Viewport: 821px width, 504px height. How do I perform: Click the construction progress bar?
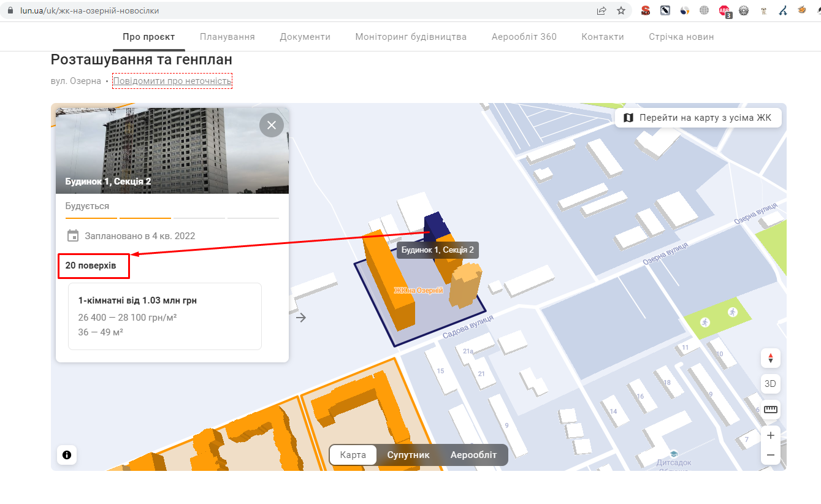172,218
